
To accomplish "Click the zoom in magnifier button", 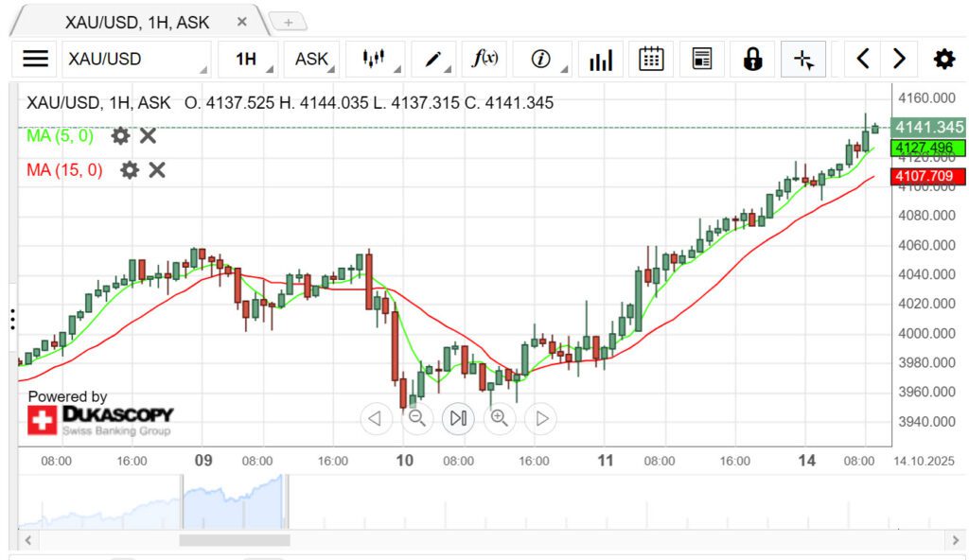I will [499, 417].
